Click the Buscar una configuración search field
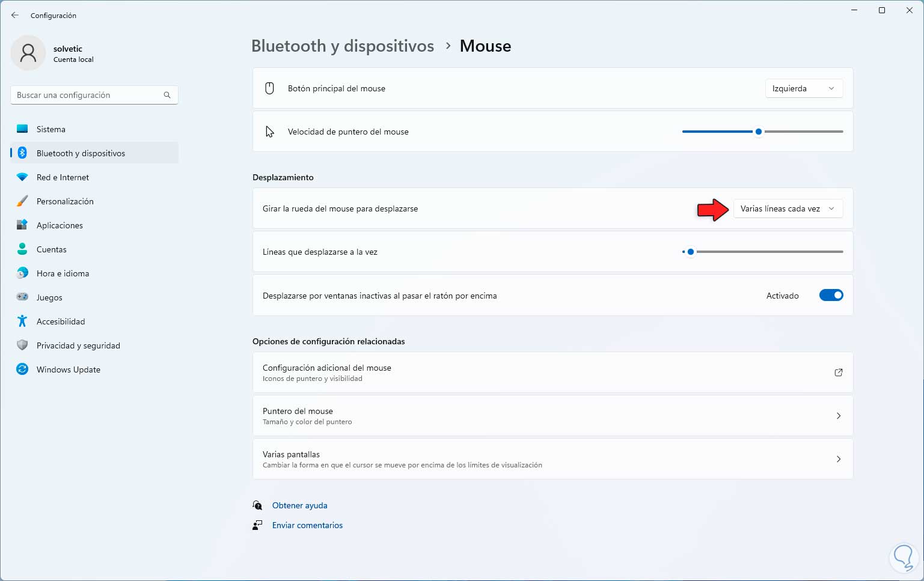The height and width of the screenshot is (581, 924). click(x=87, y=95)
